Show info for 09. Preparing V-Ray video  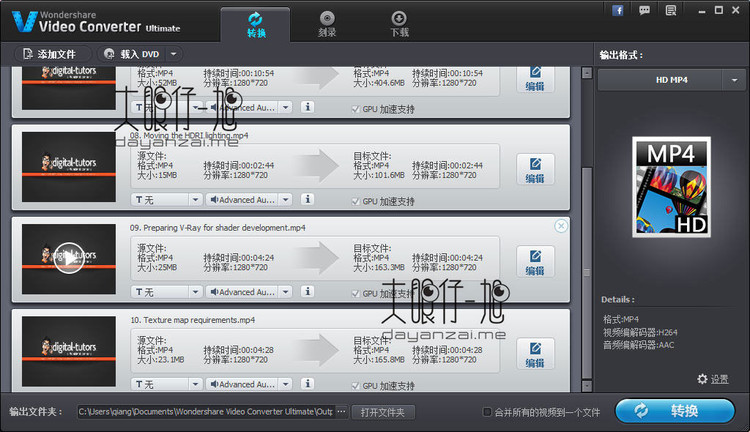coord(308,291)
